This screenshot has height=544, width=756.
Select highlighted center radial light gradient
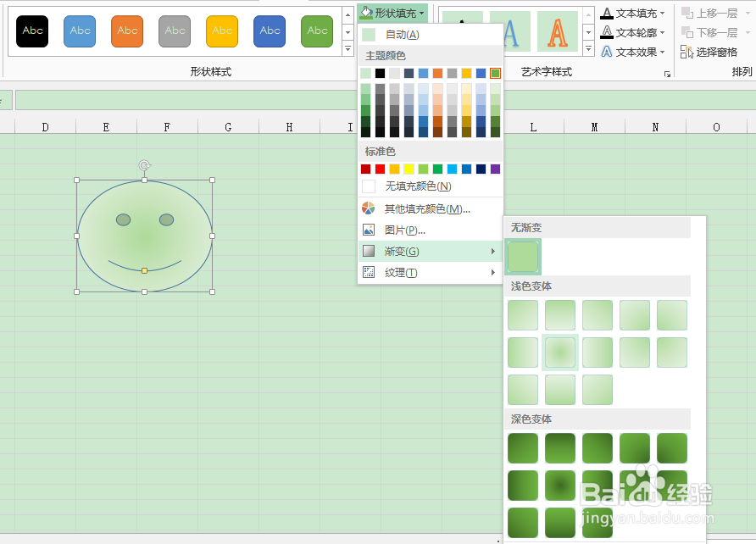click(559, 352)
